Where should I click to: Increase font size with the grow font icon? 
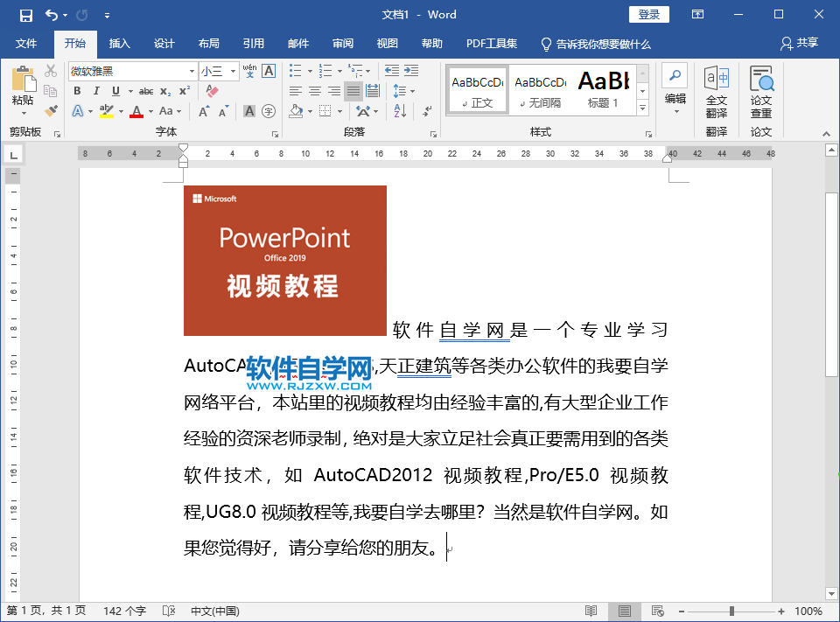[x=204, y=111]
